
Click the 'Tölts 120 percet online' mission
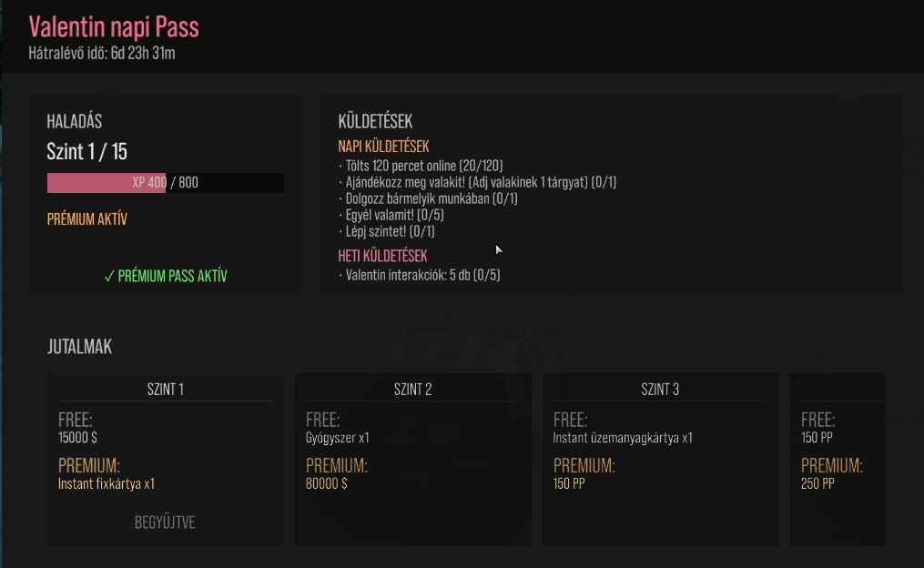pos(424,166)
